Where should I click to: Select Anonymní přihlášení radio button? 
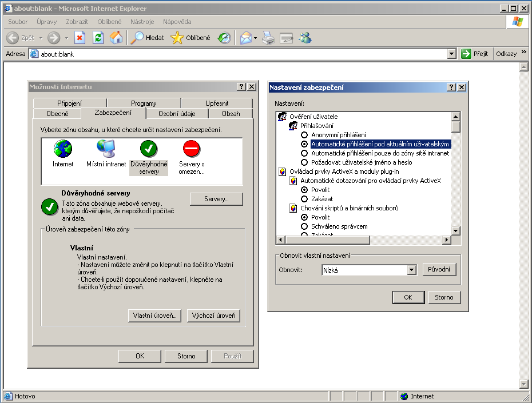click(x=304, y=135)
